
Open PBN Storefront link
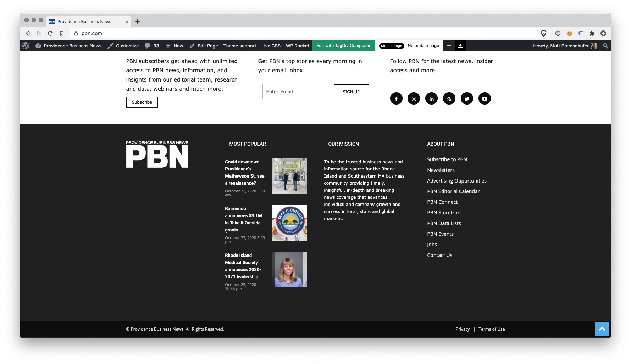[x=445, y=213]
